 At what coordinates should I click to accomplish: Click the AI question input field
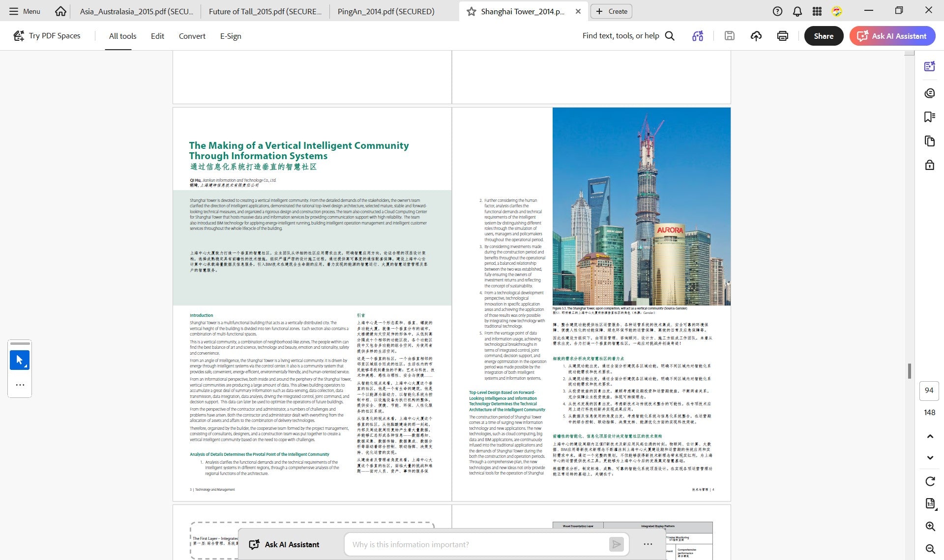pyautogui.click(x=476, y=544)
